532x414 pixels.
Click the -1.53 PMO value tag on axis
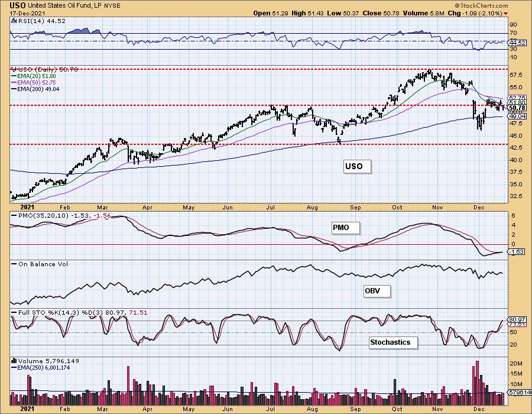click(515, 252)
